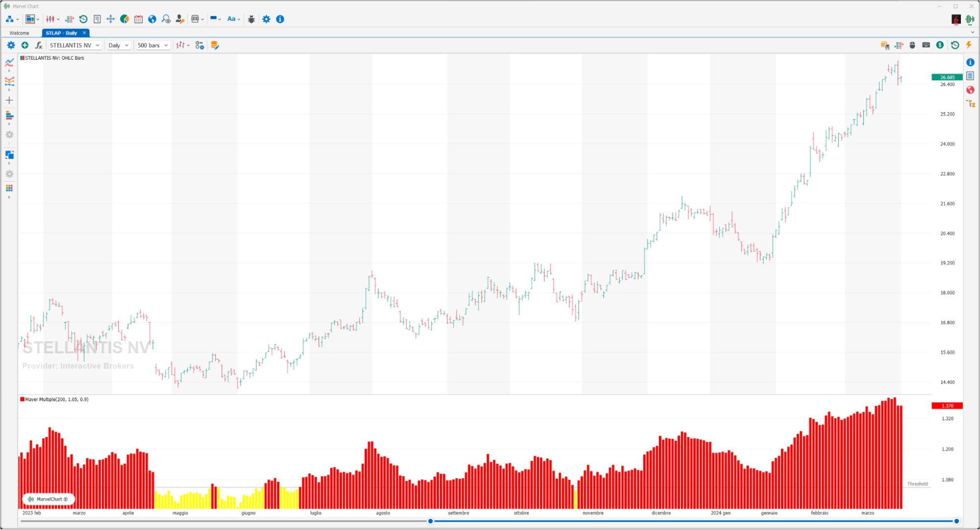This screenshot has width=980, height=530.
Task: Click the history clock icon in top toolbar
Action: click(83, 19)
